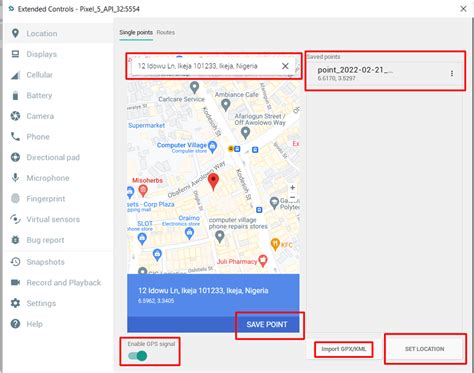This screenshot has width=474, height=373.
Task: Select the Displays monitor icon
Action: (15, 54)
